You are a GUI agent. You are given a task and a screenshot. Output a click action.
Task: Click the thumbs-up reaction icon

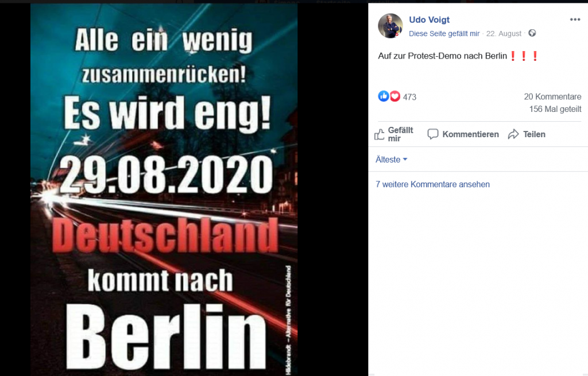coord(383,96)
